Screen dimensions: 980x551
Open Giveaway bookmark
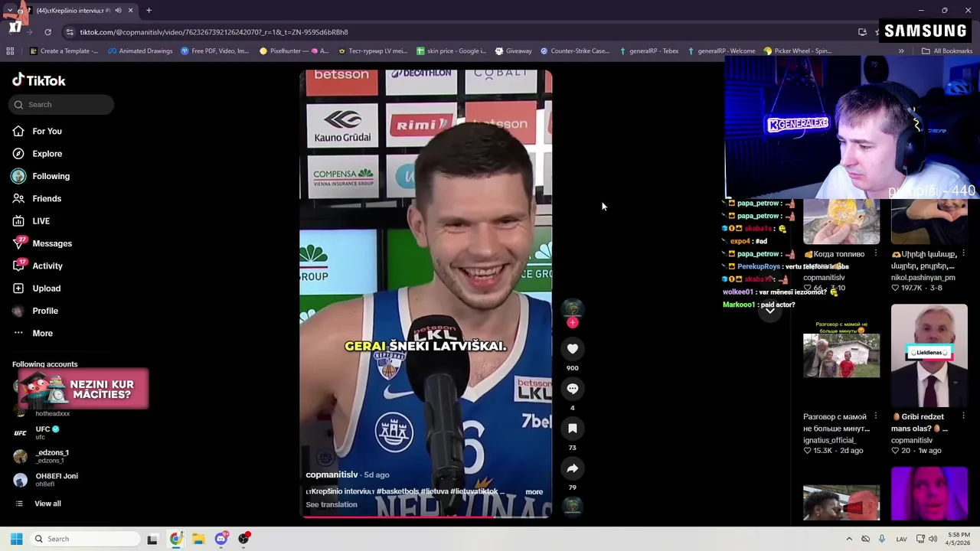(513, 51)
